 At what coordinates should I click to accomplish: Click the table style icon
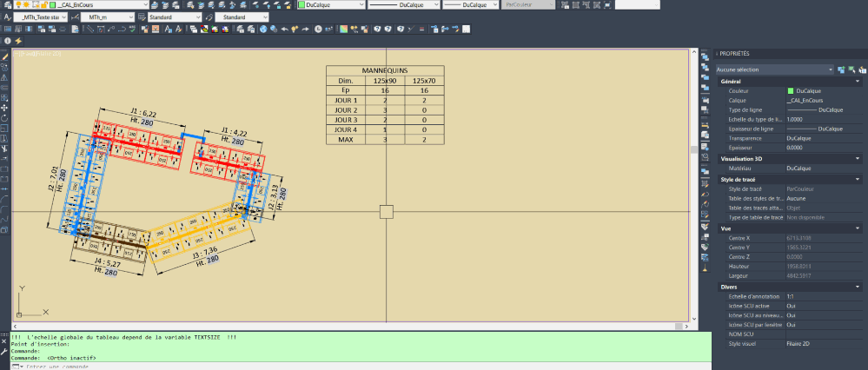[142, 17]
